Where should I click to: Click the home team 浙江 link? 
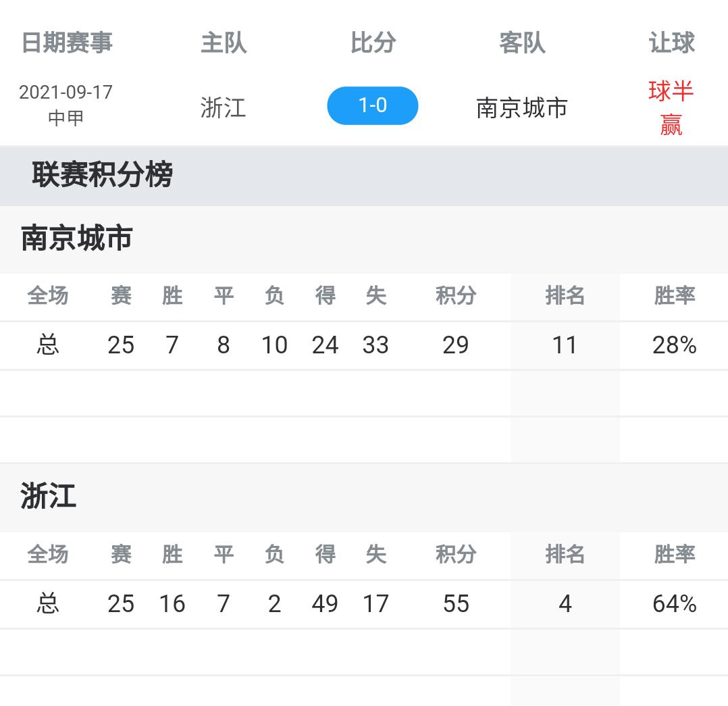click(223, 108)
